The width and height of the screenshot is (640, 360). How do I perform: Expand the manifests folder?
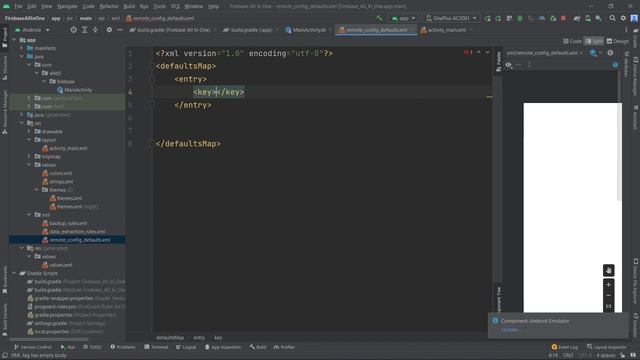click(22, 48)
